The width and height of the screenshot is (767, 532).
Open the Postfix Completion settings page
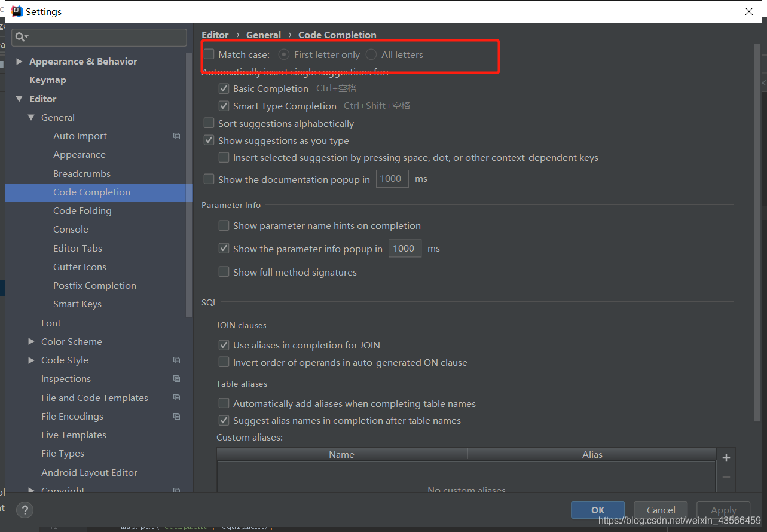94,286
